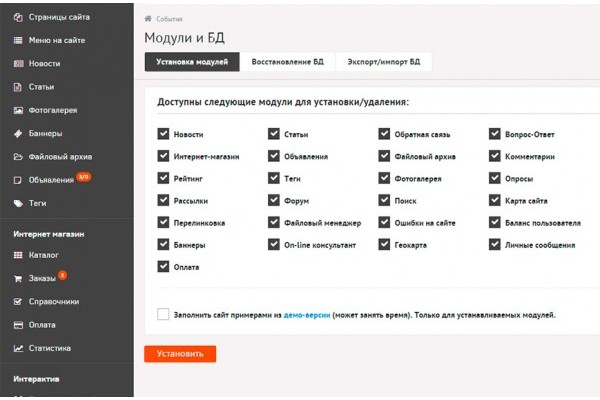Toggle the Комментарии checkbox
This screenshot has width=600, height=400.
495,156
